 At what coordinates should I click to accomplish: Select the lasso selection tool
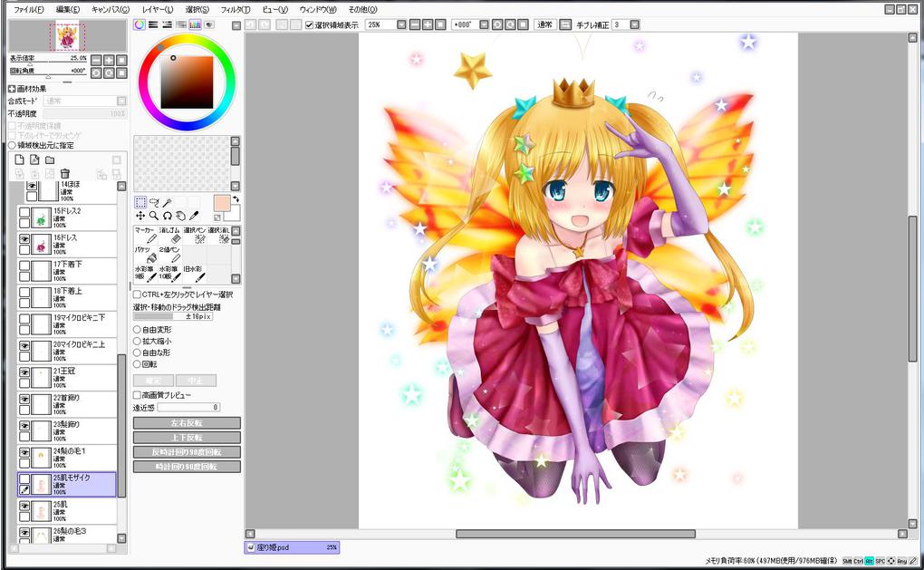click(x=154, y=203)
